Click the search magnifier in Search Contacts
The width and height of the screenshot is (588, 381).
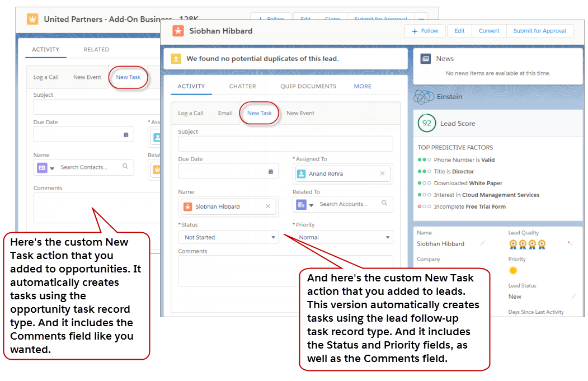click(x=125, y=167)
